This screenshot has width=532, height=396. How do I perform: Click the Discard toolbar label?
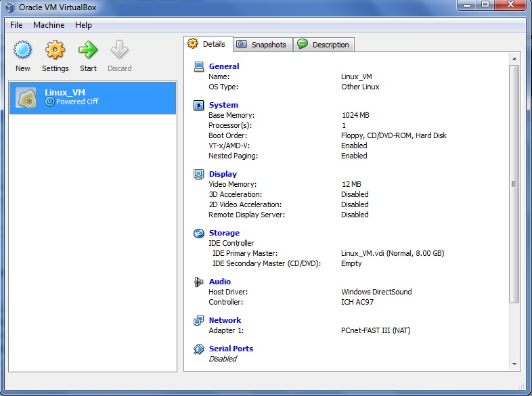tap(119, 68)
